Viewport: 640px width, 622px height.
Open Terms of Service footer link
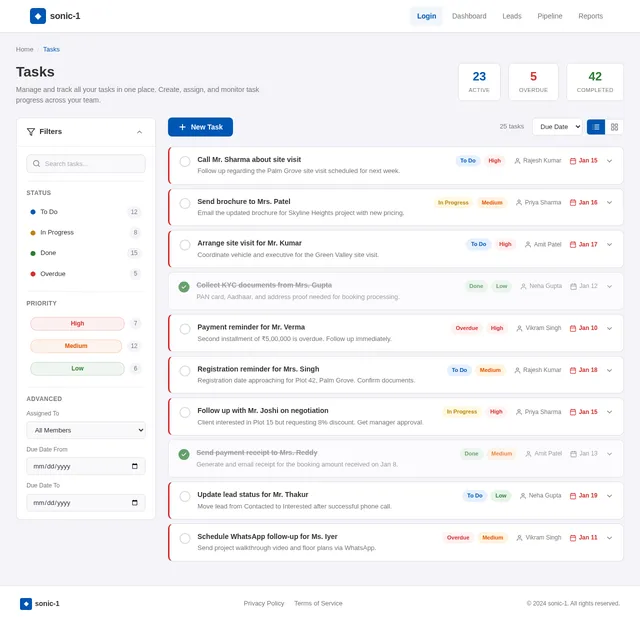pos(318,603)
